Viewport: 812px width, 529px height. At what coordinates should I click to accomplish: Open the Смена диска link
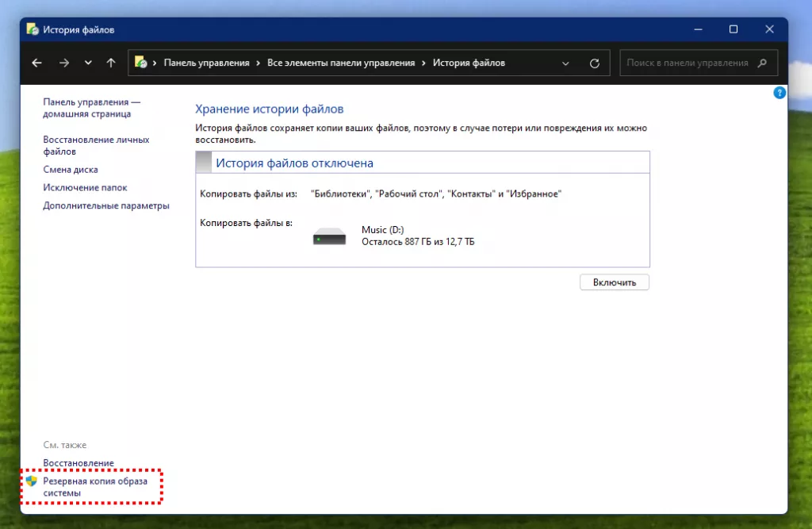pyautogui.click(x=71, y=170)
